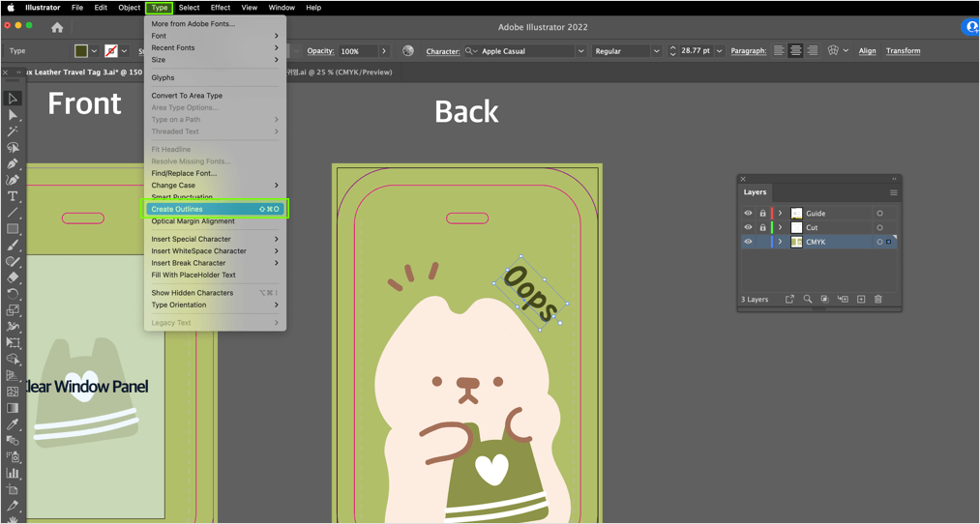Select the Type tool in toolbar
Screen dimensions: 980x524
coord(13,196)
